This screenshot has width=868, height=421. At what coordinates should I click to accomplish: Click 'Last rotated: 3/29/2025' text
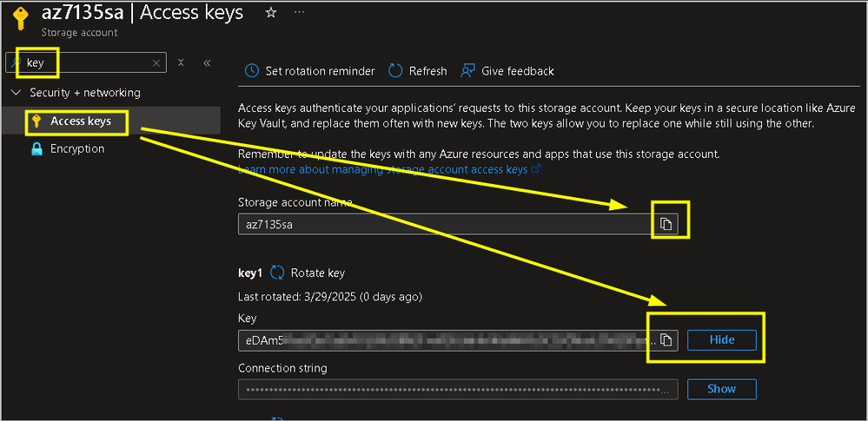[330, 297]
